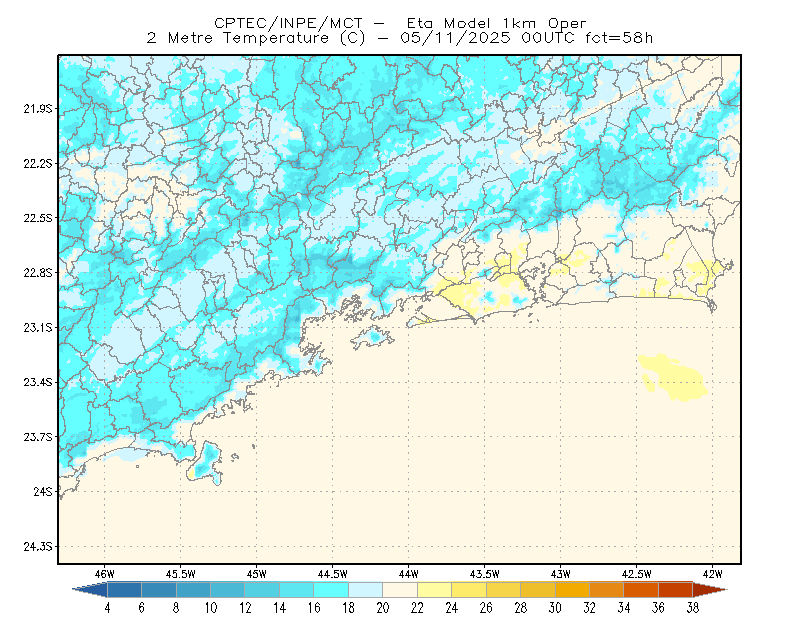
Task: Click the yellow warm patch over the ocean
Action: point(672,377)
